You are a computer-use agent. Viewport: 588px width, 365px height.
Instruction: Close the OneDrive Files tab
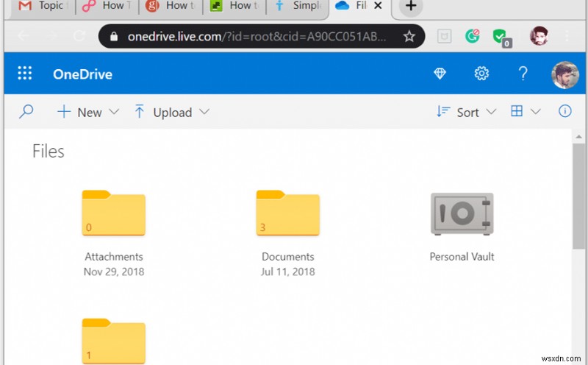click(x=378, y=6)
